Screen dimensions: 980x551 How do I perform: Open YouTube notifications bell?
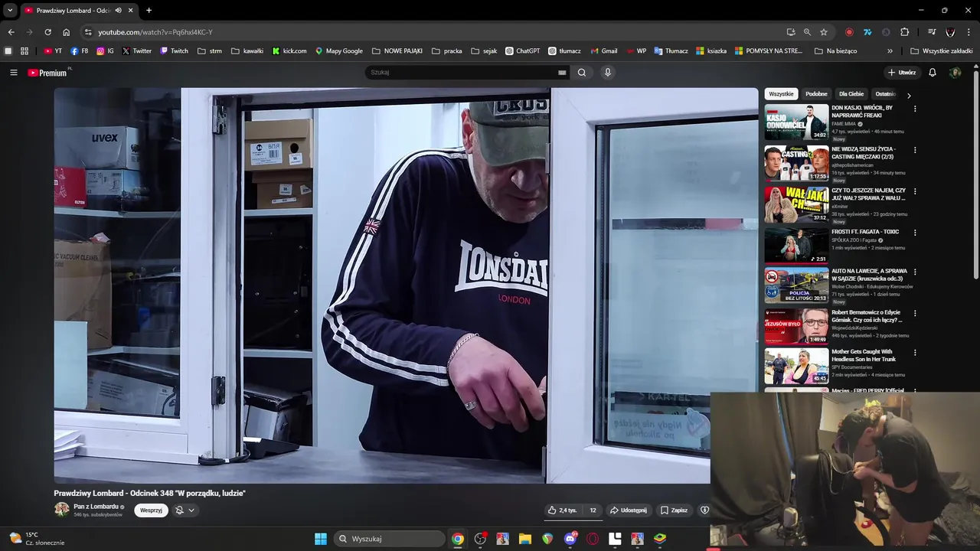(x=933, y=73)
